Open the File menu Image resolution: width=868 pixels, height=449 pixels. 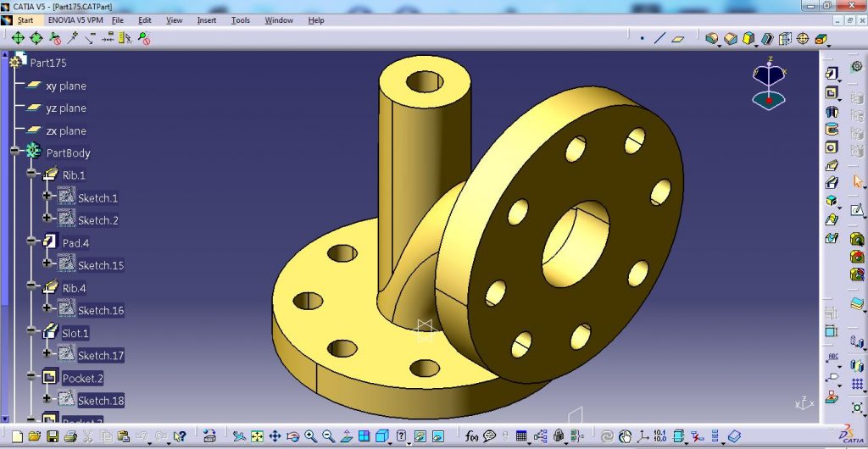(x=117, y=20)
